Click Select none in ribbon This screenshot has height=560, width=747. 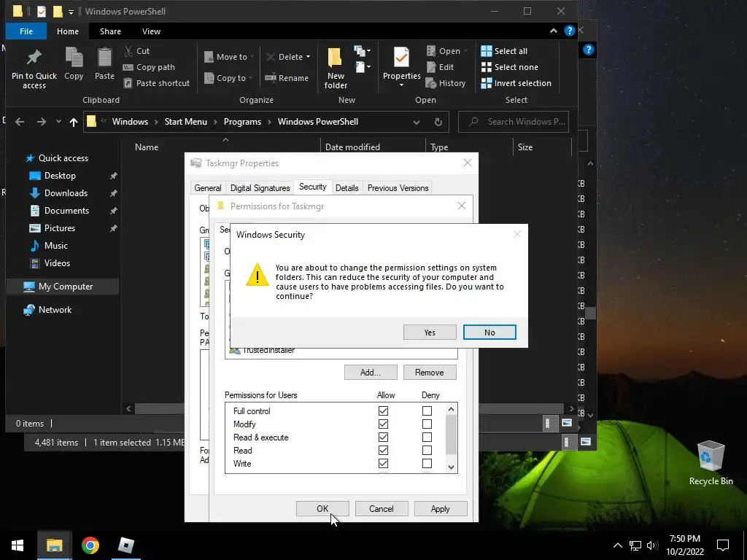pos(510,67)
